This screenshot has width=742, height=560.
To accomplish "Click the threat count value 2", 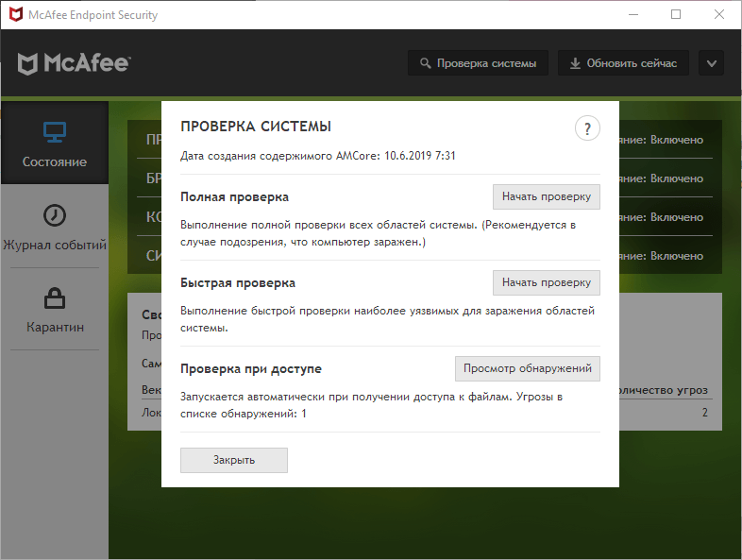I will [x=704, y=413].
